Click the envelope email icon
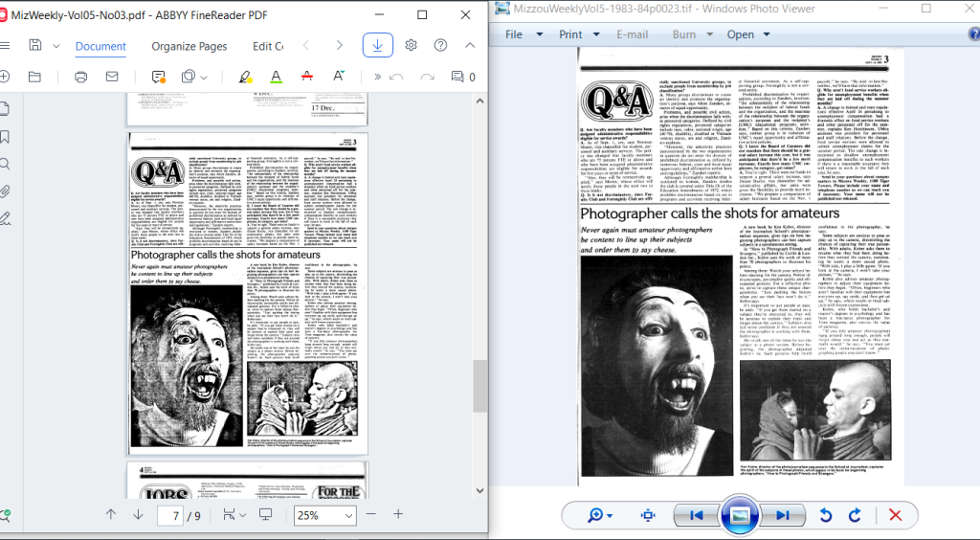Screen dimensions: 980x540 (x=112, y=77)
